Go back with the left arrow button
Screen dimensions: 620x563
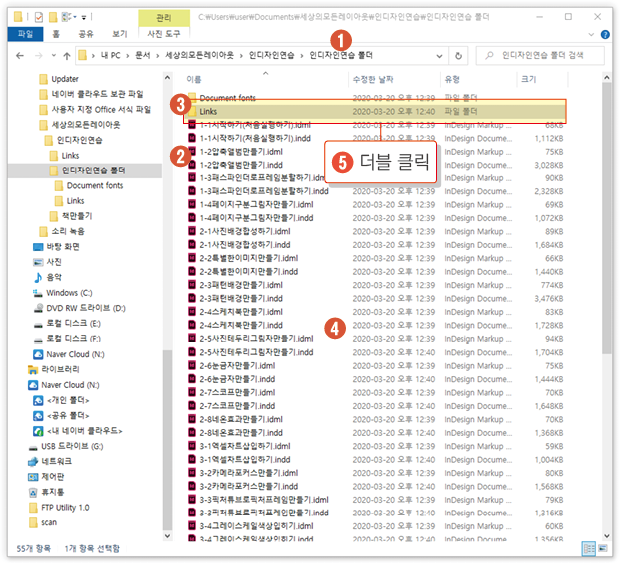(x=20, y=56)
